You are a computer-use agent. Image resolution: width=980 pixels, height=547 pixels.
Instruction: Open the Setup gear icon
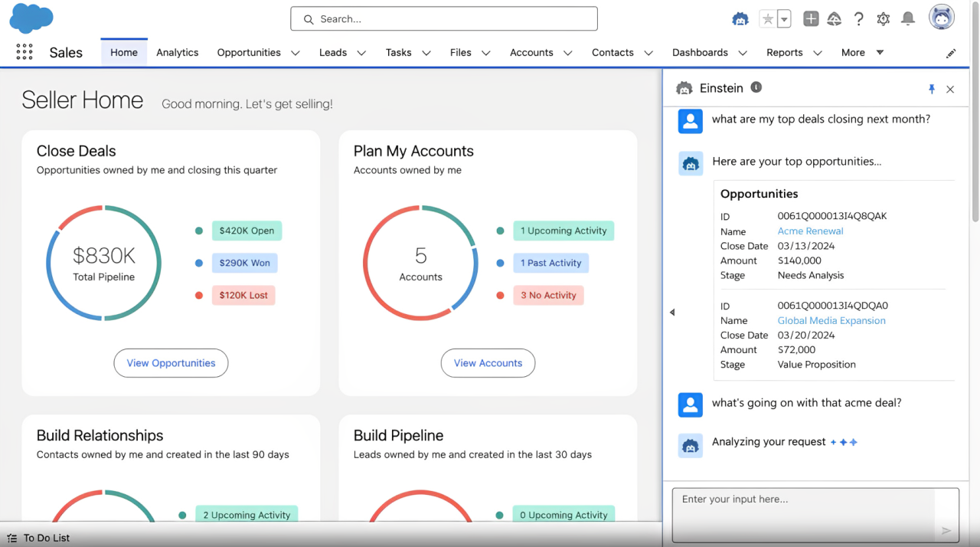[884, 19]
